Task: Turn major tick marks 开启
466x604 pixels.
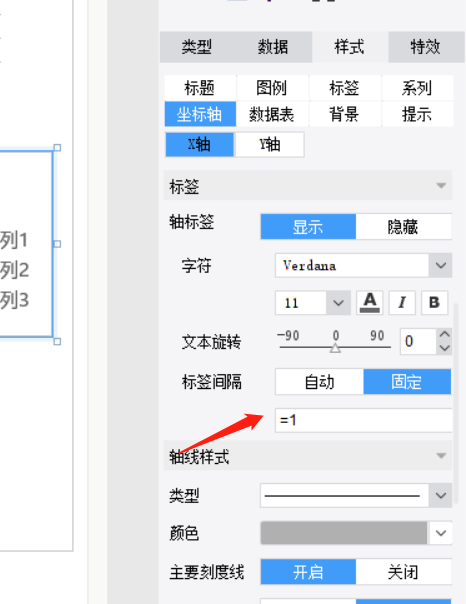Action: (308, 572)
